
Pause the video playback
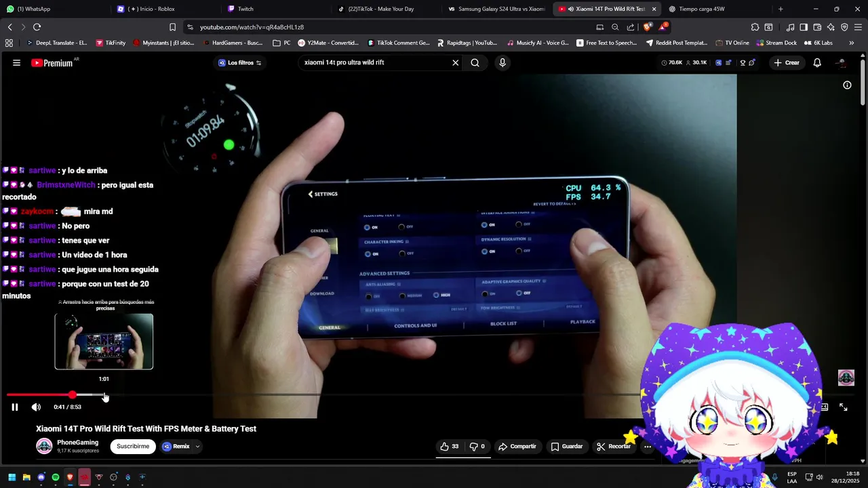15,407
